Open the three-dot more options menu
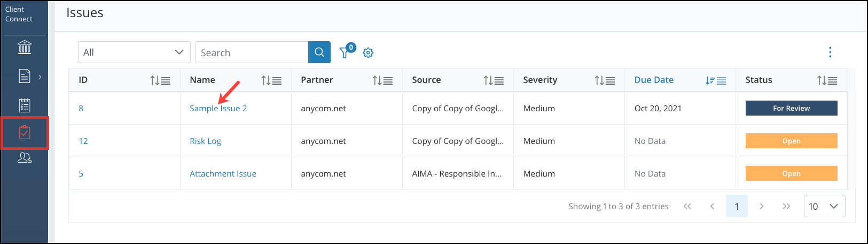The image size is (868, 244). point(830,52)
